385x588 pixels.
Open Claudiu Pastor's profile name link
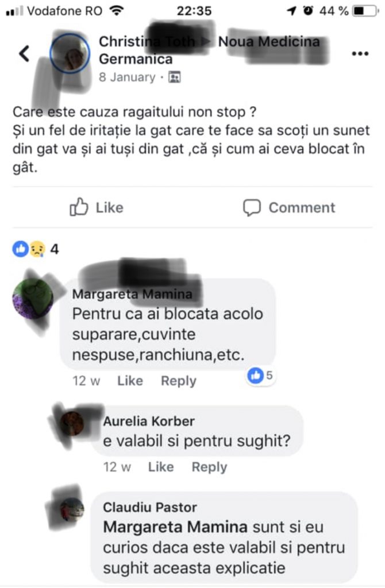[150, 508]
